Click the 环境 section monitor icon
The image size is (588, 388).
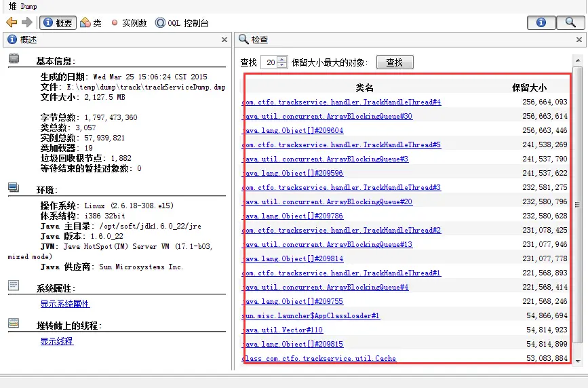(14, 187)
